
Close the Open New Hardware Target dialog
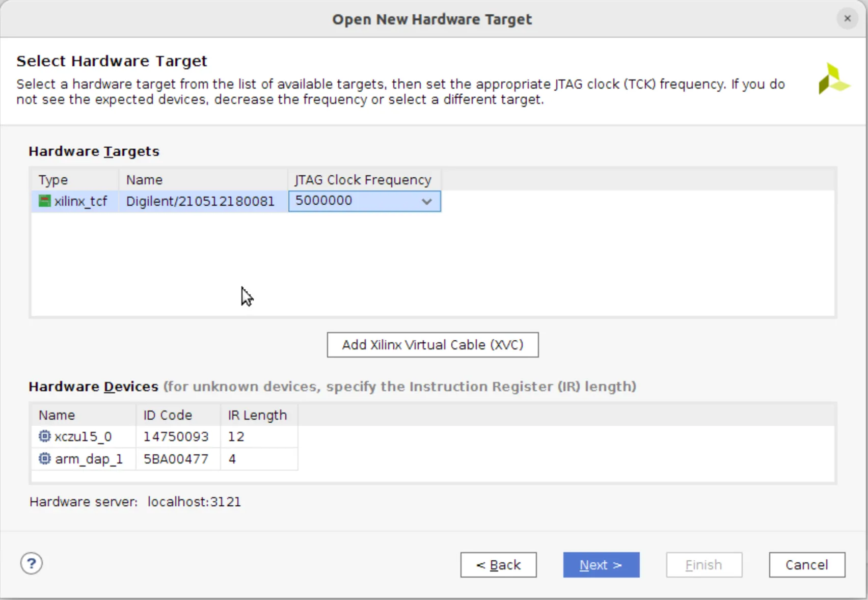847,19
